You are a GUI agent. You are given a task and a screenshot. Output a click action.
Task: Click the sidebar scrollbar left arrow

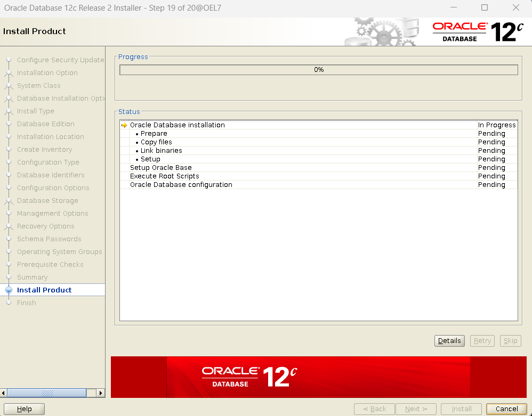(x=3, y=393)
